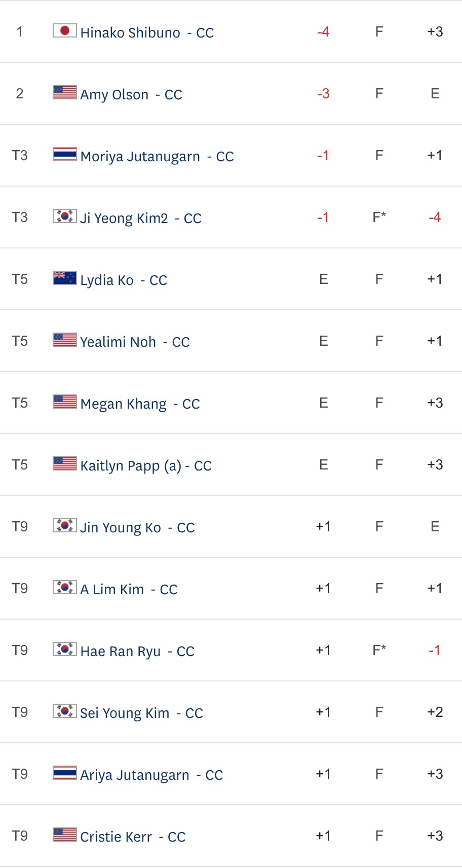Tap Hinako Shibuno's -4 total score
The width and height of the screenshot is (462, 868).
click(323, 32)
